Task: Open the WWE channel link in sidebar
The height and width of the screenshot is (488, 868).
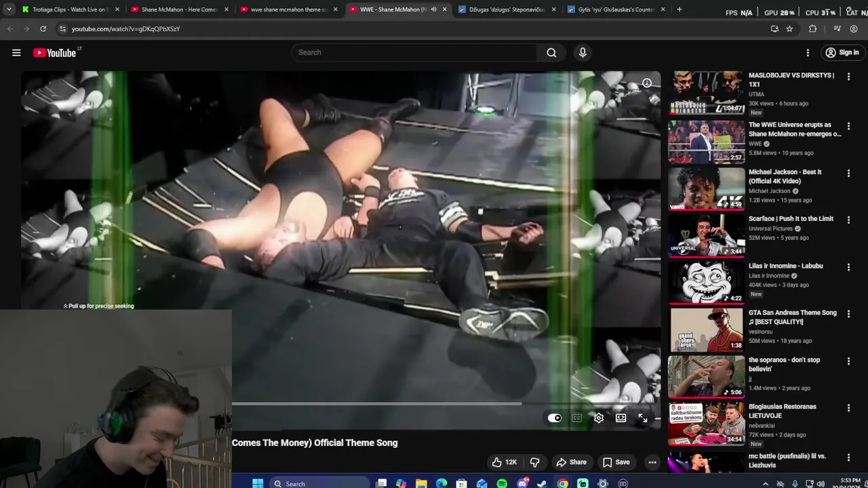Action: pos(755,144)
